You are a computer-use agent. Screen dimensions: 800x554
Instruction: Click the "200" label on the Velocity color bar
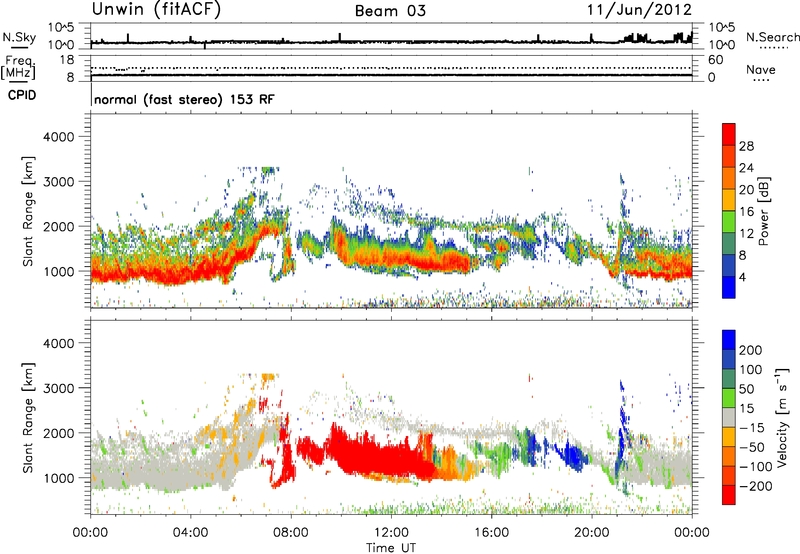(x=751, y=350)
